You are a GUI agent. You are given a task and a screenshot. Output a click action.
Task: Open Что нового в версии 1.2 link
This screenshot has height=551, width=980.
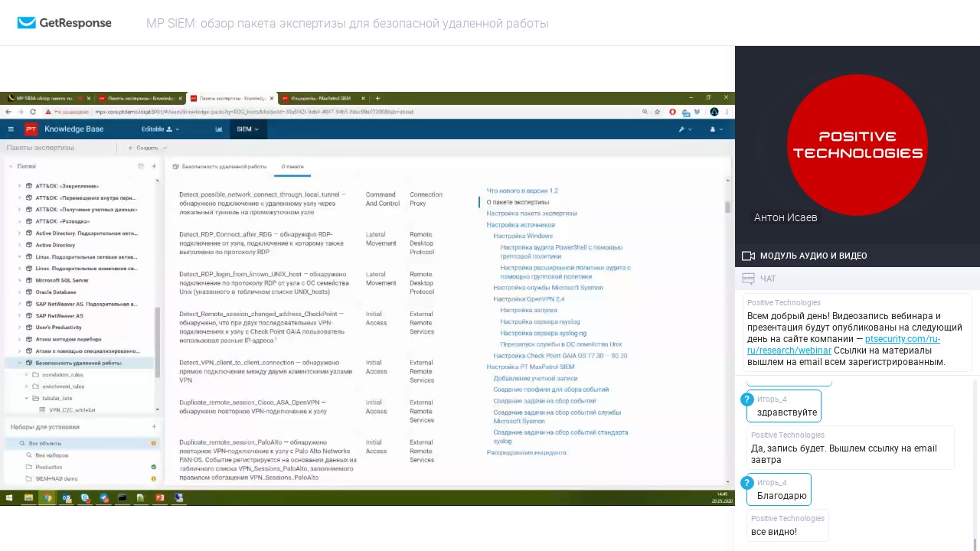click(x=522, y=191)
